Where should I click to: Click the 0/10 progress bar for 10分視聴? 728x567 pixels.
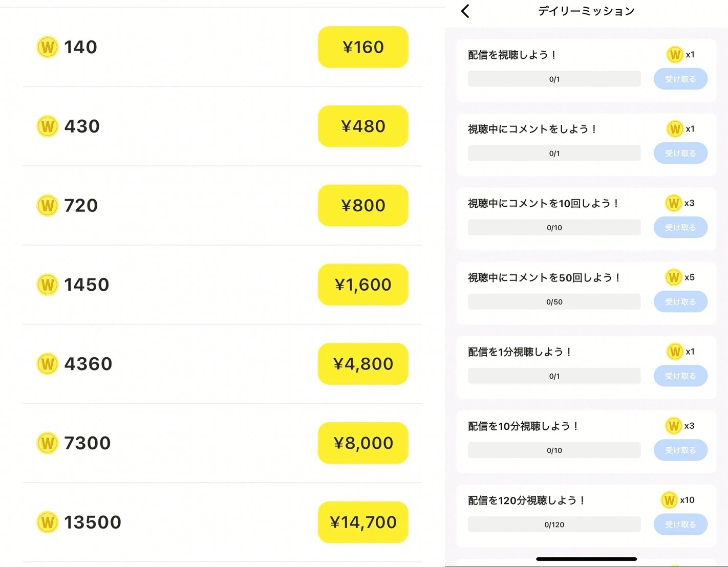coord(554,450)
